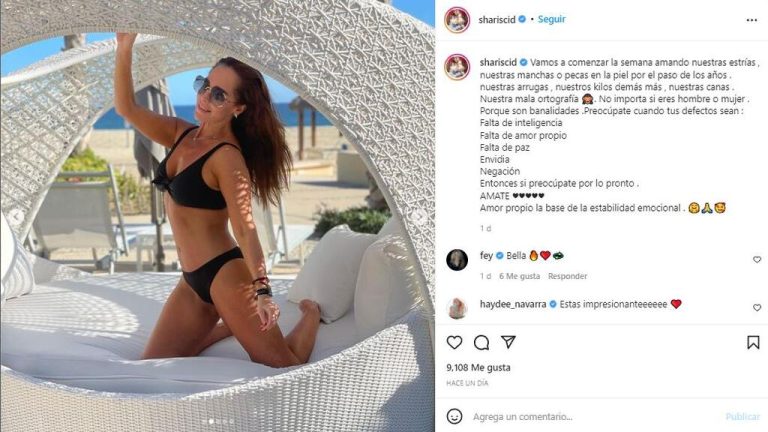Click shariscid username in caption
The width and height of the screenshot is (768, 432).
click(498, 63)
